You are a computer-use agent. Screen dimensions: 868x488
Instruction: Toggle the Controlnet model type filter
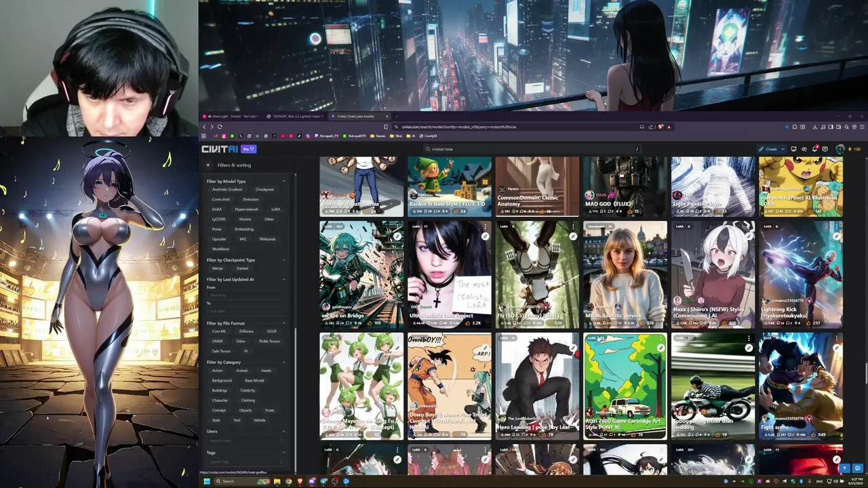tap(221, 199)
